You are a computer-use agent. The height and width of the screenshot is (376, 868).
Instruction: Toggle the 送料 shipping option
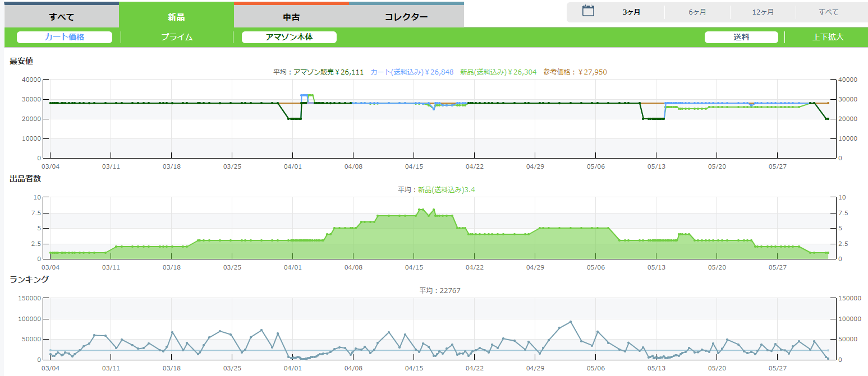pyautogui.click(x=741, y=38)
